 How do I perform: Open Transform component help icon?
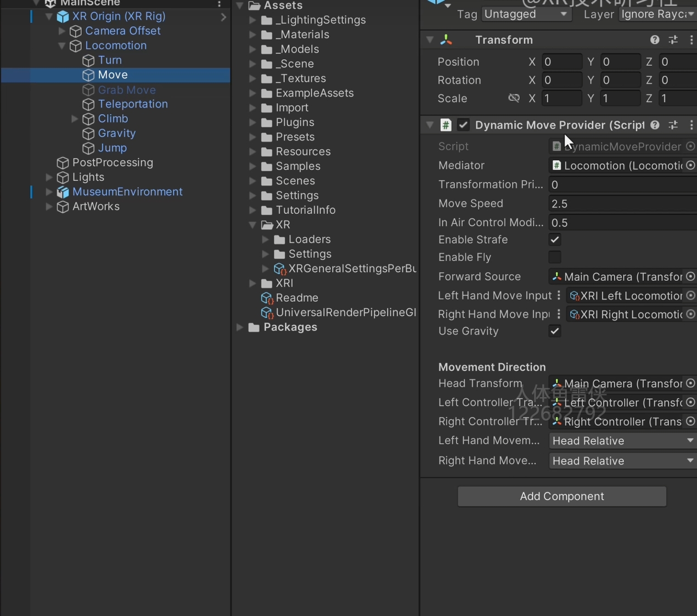tap(655, 39)
